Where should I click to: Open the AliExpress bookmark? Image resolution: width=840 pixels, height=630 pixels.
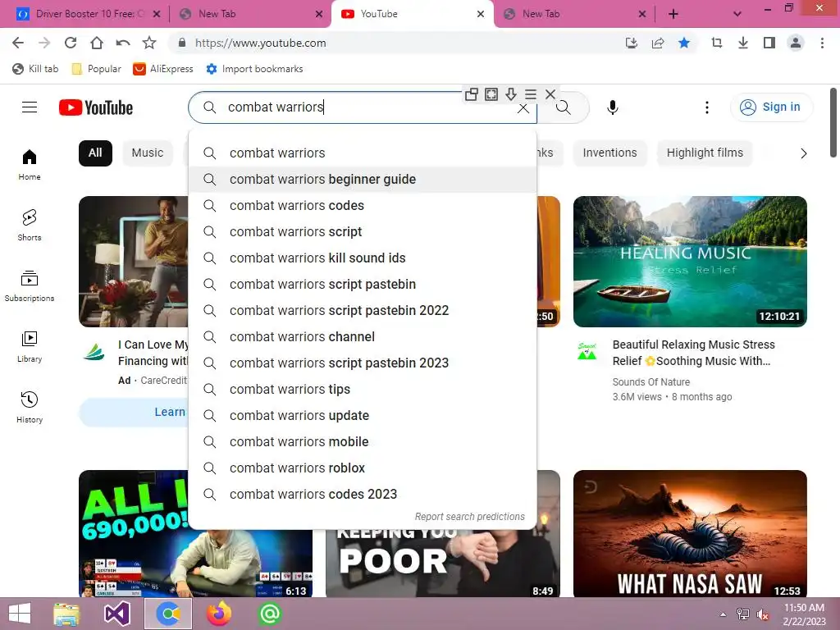pos(163,69)
